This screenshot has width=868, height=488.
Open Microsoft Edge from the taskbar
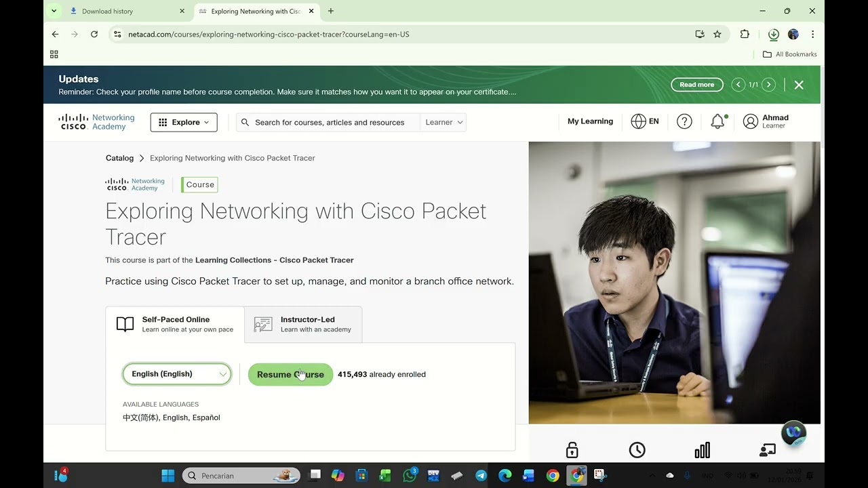(x=505, y=476)
